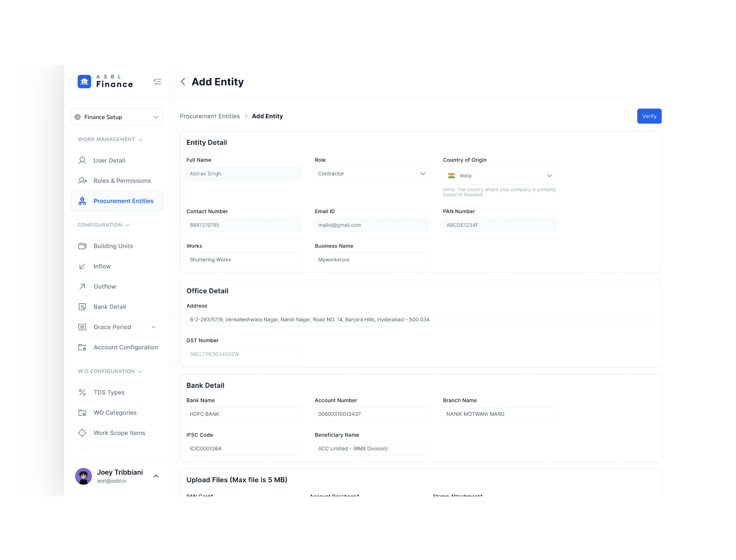Click the Branch Name field

point(500,414)
